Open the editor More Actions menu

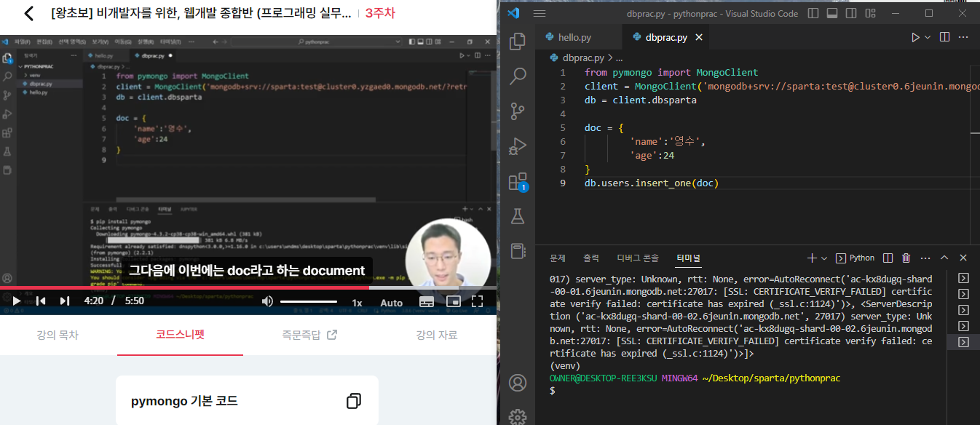964,38
